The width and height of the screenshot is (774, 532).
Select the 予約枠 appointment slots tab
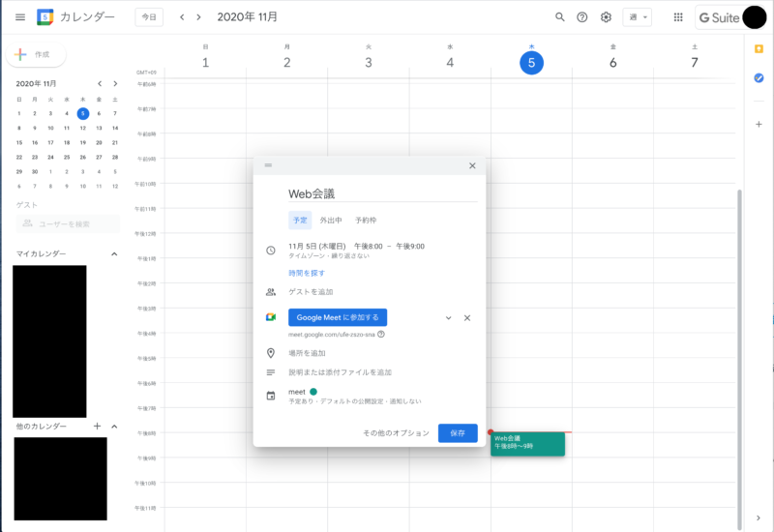(366, 221)
